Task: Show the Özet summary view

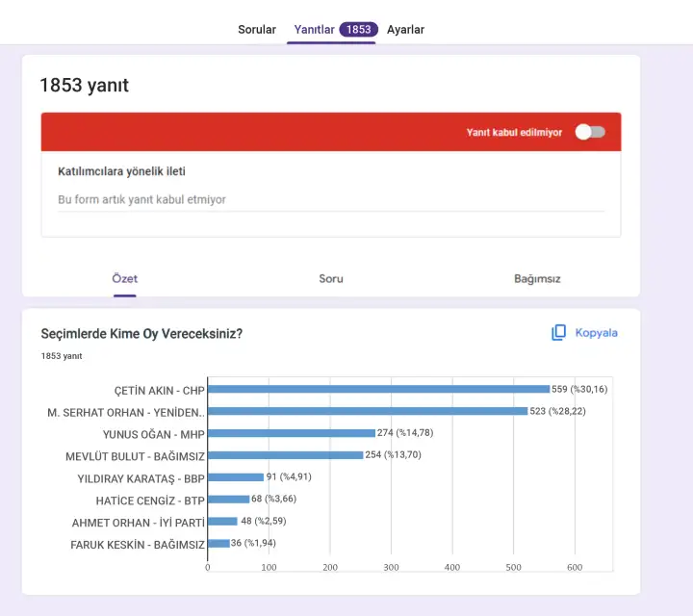Action: click(125, 279)
